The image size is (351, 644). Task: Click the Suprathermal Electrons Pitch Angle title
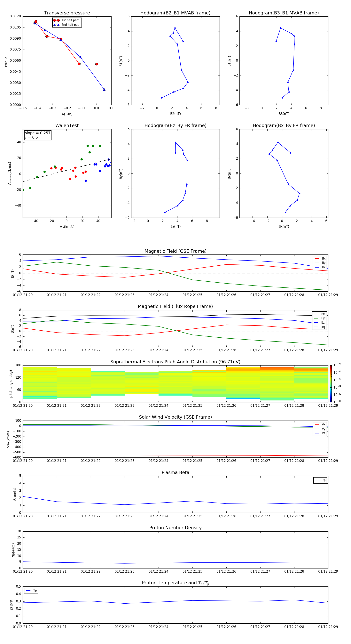[x=175, y=362]
